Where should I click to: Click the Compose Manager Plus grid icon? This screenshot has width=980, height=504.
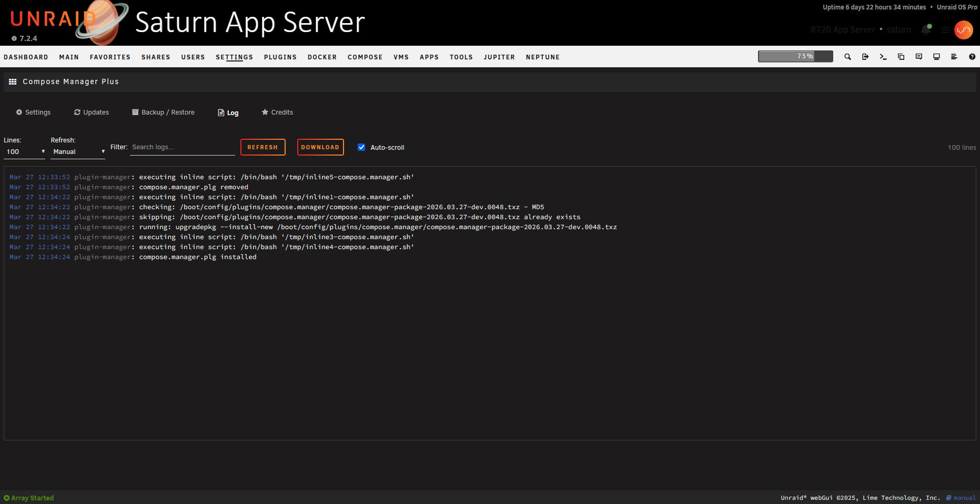pos(13,81)
